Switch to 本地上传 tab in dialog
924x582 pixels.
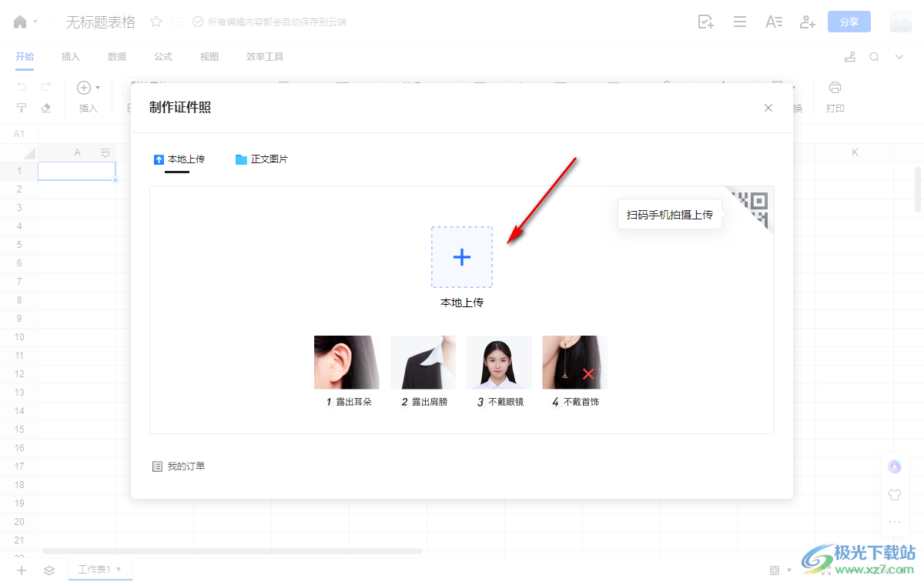click(179, 159)
